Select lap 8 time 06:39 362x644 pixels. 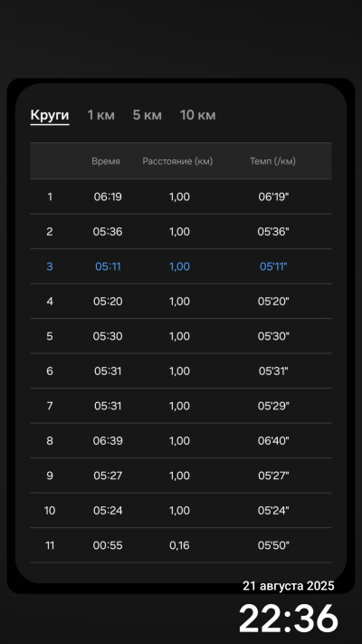108,441
